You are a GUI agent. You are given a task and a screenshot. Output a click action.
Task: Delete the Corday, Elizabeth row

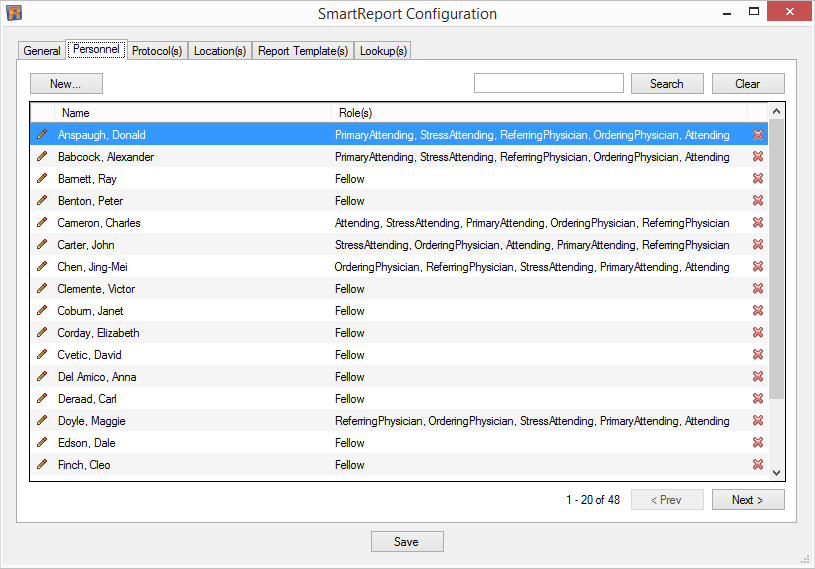tap(757, 333)
